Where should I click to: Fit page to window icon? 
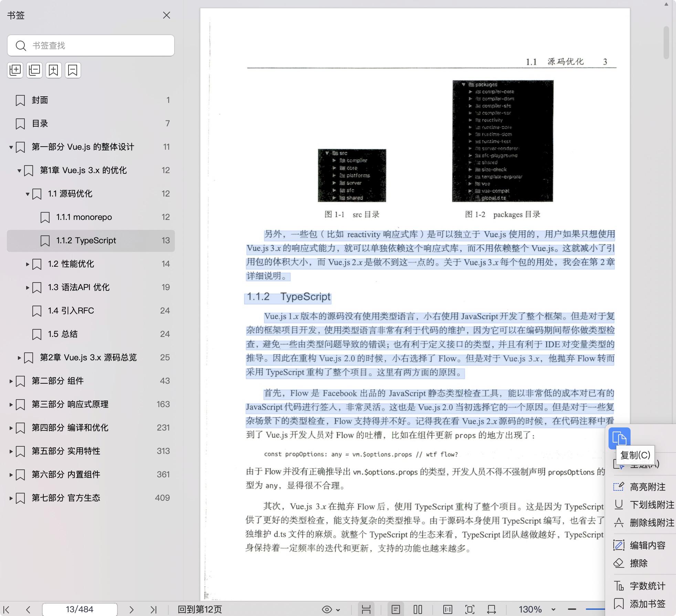tap(470, 609)
